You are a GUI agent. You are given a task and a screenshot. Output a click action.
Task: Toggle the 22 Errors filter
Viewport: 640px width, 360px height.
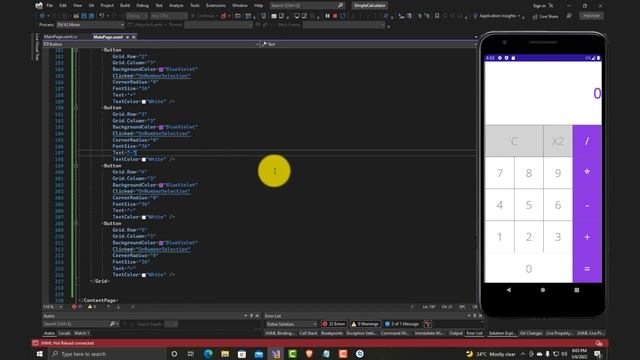click(334, 324)
